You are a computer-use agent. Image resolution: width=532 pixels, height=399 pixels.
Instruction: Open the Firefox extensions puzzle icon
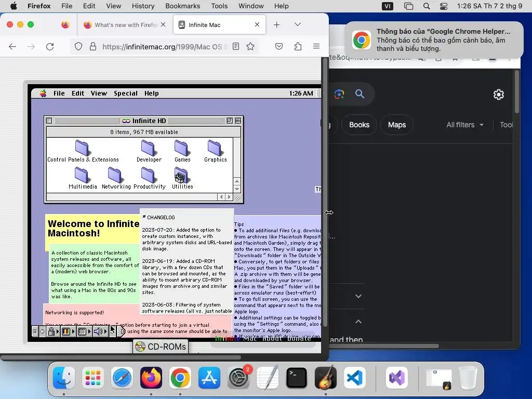click(298, 46)
